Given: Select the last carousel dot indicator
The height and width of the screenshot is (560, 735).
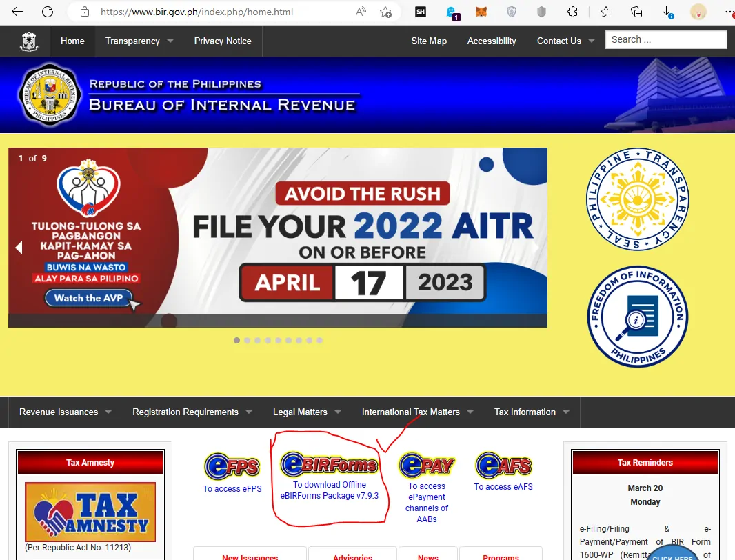Looking at the screenshot, I should (319, 340).
